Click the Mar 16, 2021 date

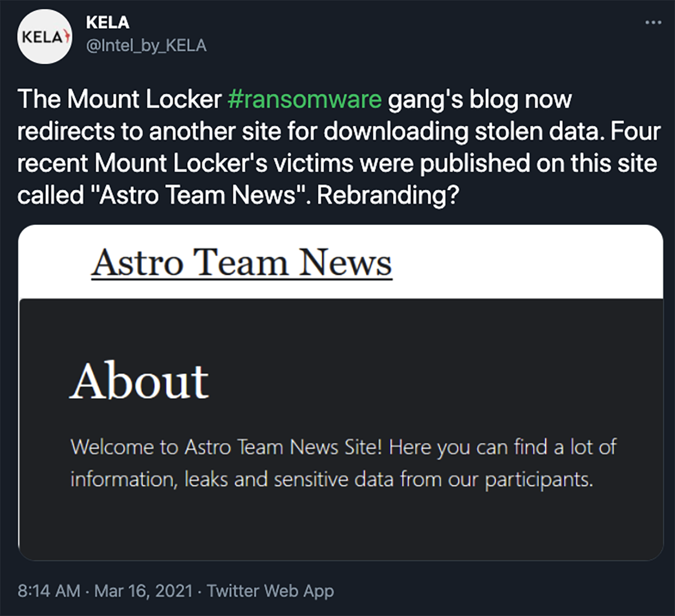coord(143,591)
